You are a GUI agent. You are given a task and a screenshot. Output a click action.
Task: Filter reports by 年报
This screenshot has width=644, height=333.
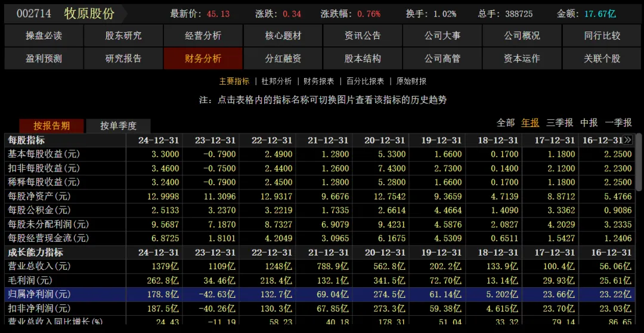click(530, 123)
